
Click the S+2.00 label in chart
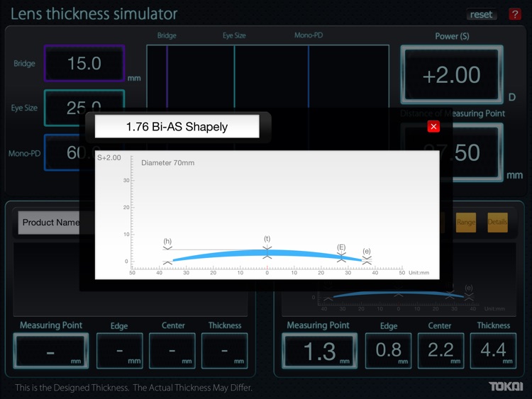109,157
